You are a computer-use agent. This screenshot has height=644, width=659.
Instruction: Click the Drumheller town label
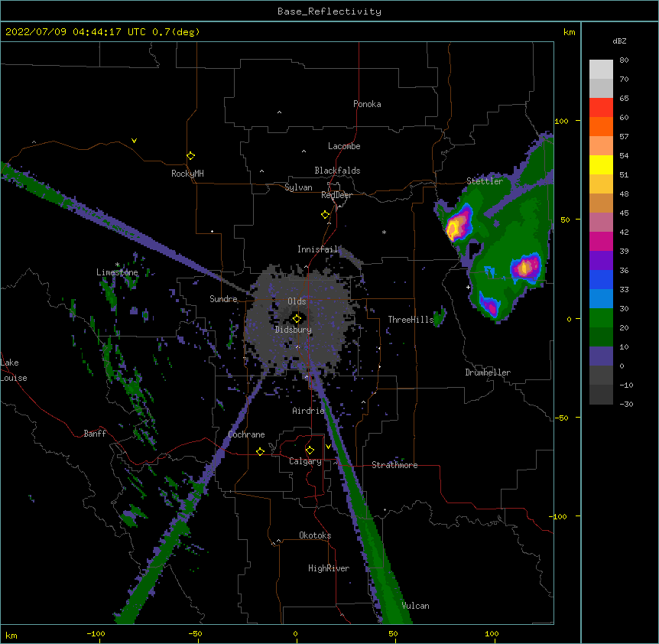point(488,372)
